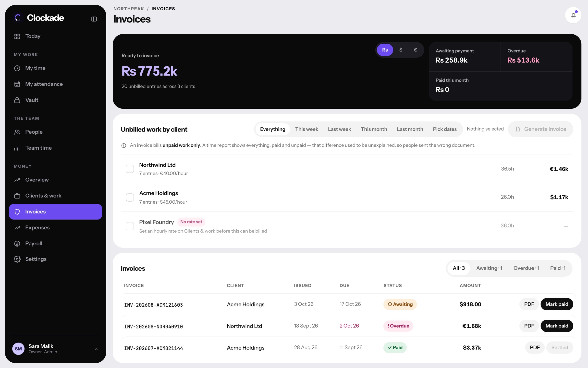Viewport: 588px width, 368px height.
Task: Switch currency to dollars
Action: (x=401, y=50)
